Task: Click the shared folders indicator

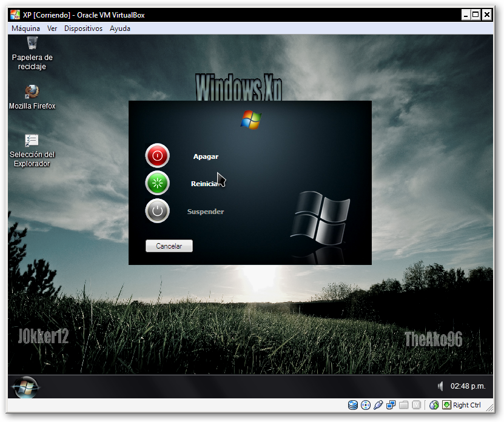Action: pos(404,405)
